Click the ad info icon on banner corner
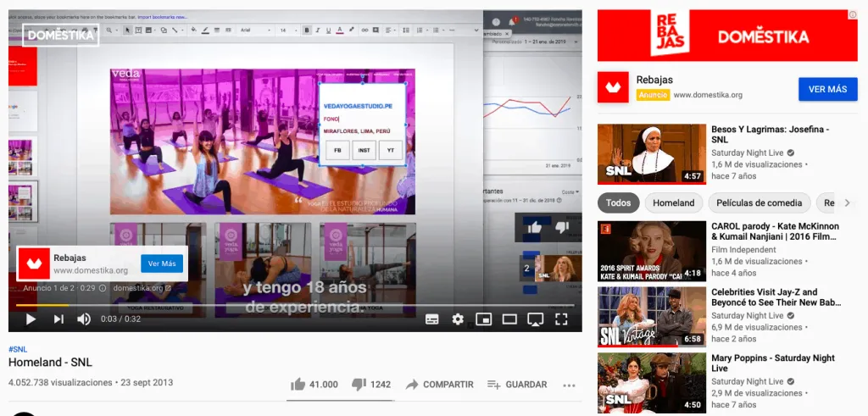868x416 pixels. 853,14
